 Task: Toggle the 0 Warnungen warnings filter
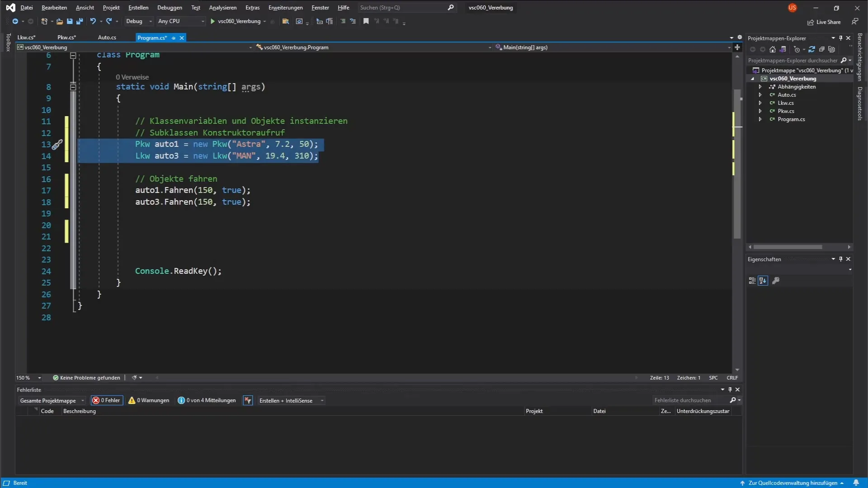tap(149, 400)
